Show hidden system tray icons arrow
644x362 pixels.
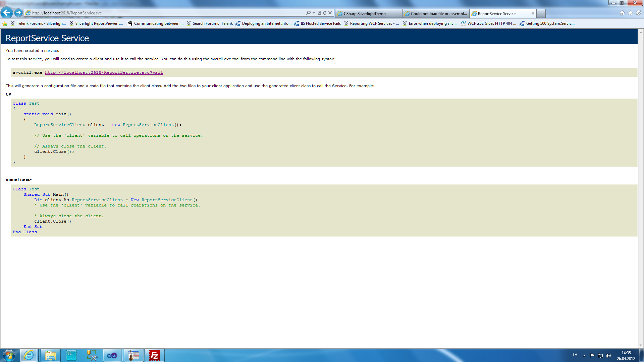pyautogui.click(x=584, y=356)
